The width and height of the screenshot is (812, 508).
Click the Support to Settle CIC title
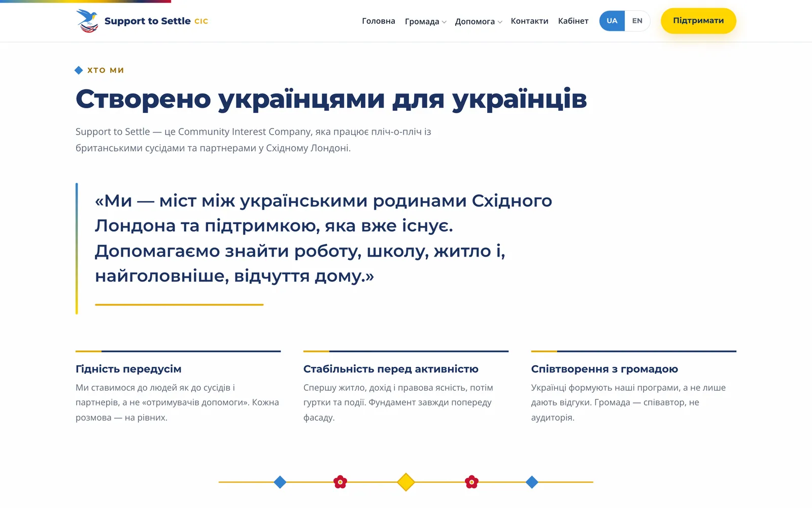(x=156, y=21)
